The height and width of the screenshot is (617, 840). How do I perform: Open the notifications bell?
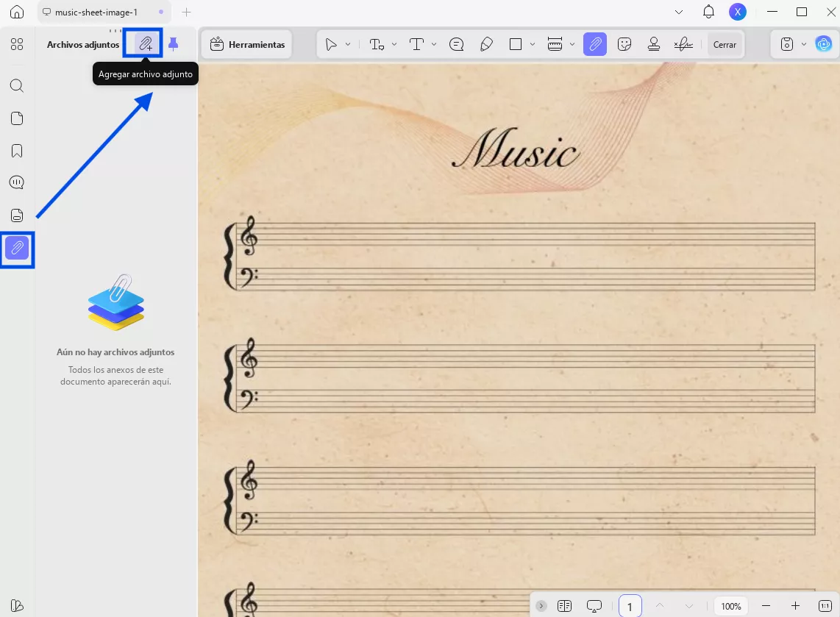(709, 12)
